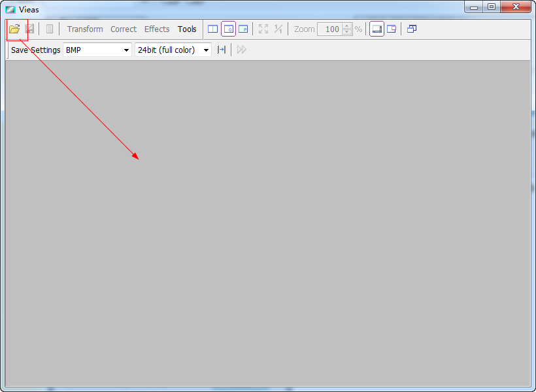The image size is (536, 392).
Task: Maximize the Vieas window
Action: click(x=492, y=7)
